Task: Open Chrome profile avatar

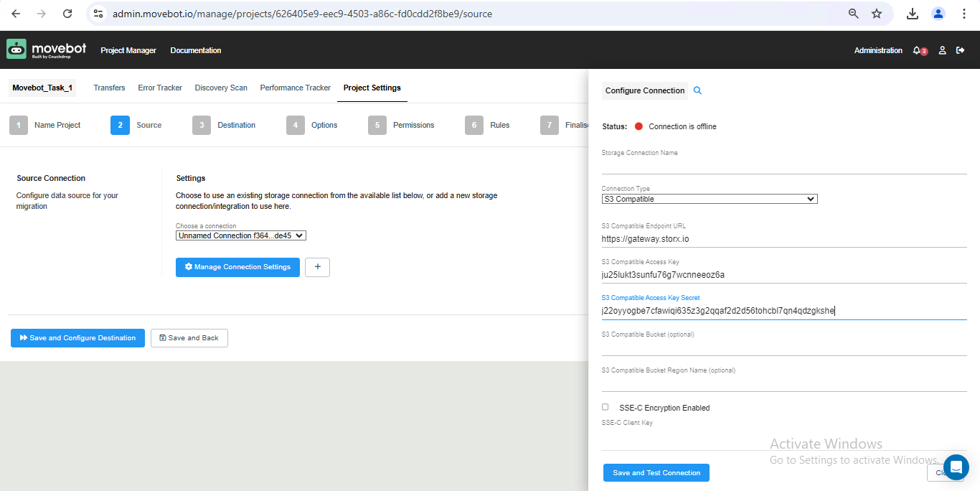Action: [938, 14]
